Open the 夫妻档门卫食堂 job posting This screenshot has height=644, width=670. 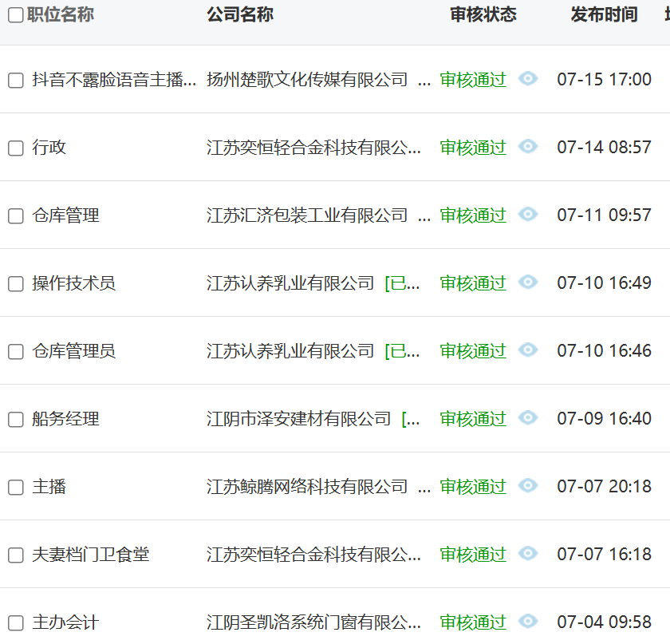[x=91, y=555]
